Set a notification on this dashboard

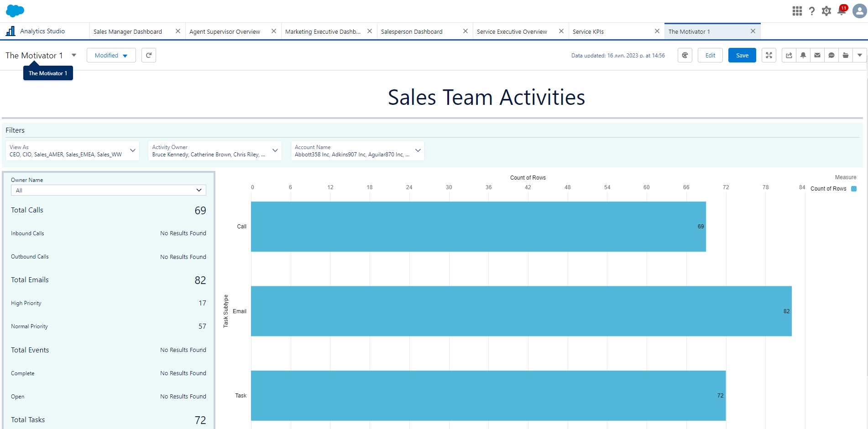point(803,55)
